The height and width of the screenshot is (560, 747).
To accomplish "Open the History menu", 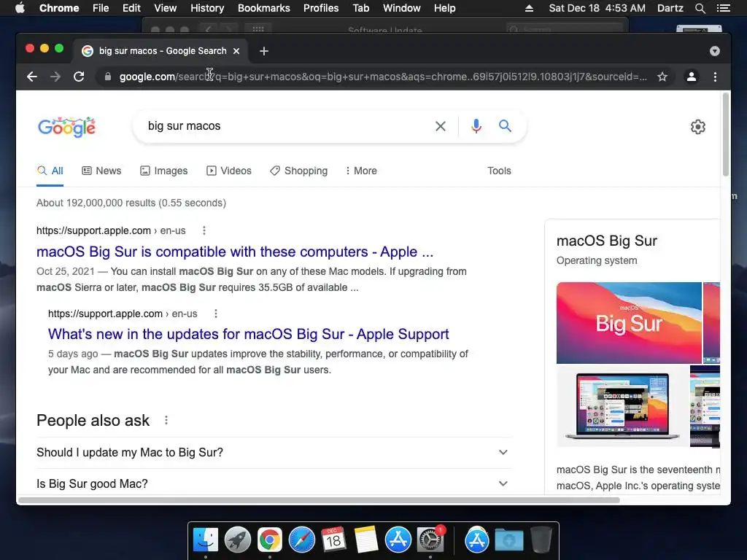I will point(207,8).
